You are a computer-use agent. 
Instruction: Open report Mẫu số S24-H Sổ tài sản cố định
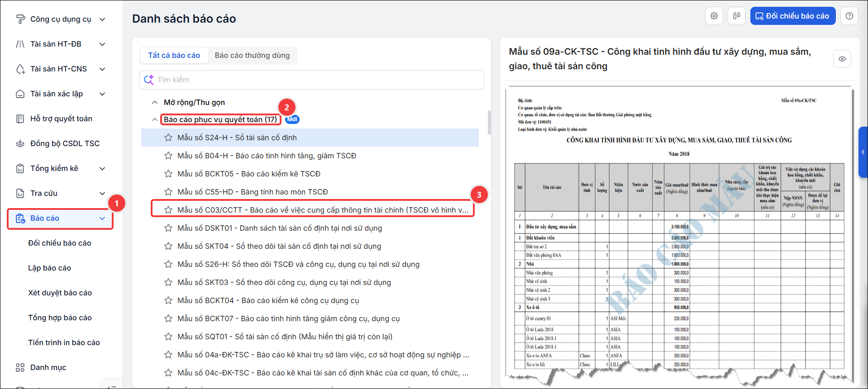[310, 138]
